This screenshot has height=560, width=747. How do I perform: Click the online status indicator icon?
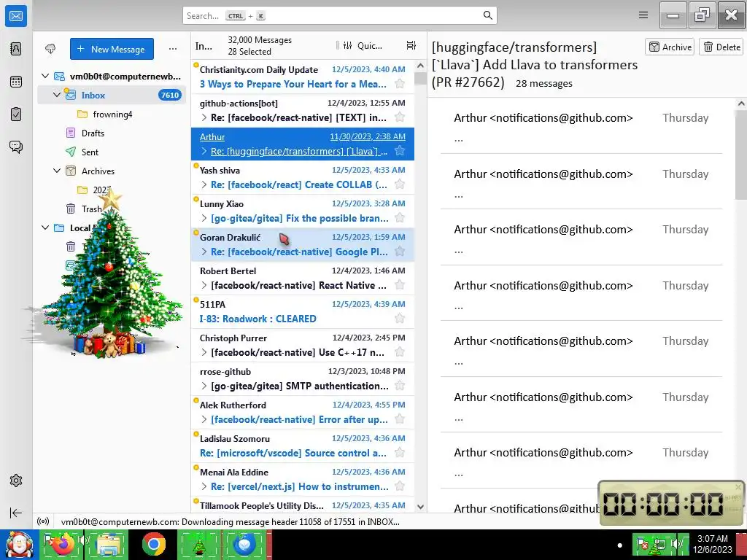pos(43,521)
